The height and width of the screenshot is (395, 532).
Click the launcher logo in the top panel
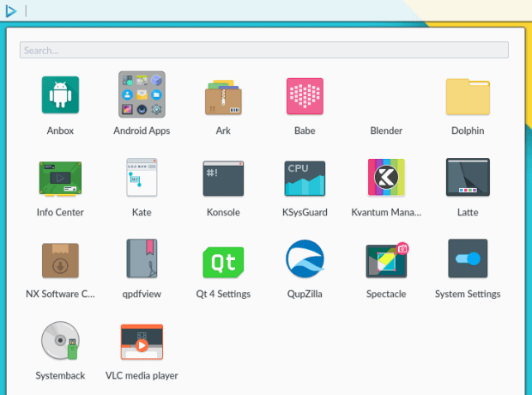pyautogui.click(x=11, y=11)
